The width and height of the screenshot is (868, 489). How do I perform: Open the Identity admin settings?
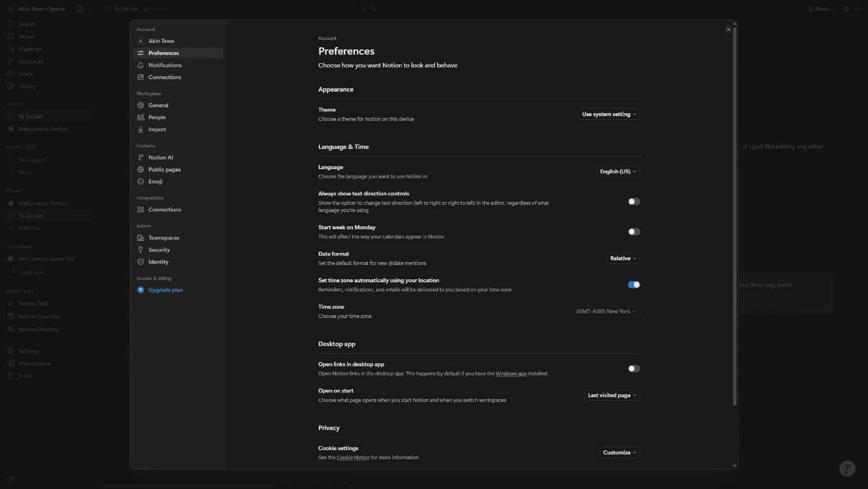click(x=159, y=262)
